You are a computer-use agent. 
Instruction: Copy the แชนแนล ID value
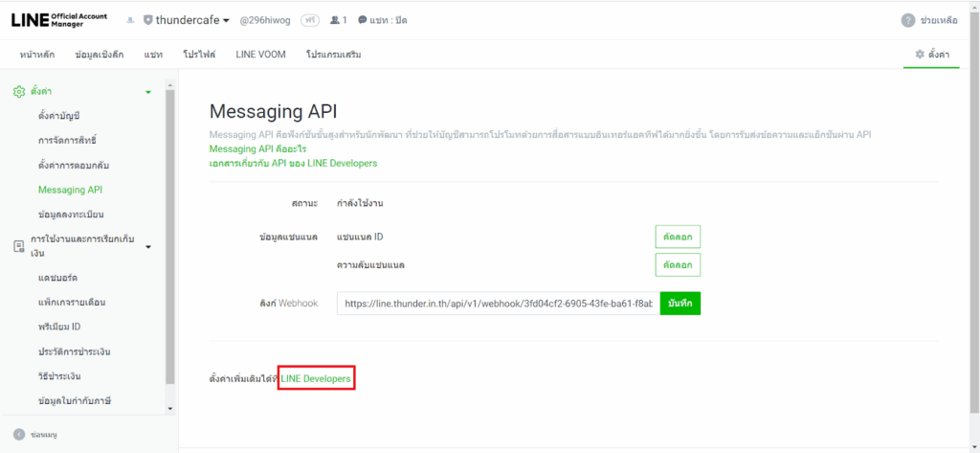[x=678, y=237]
